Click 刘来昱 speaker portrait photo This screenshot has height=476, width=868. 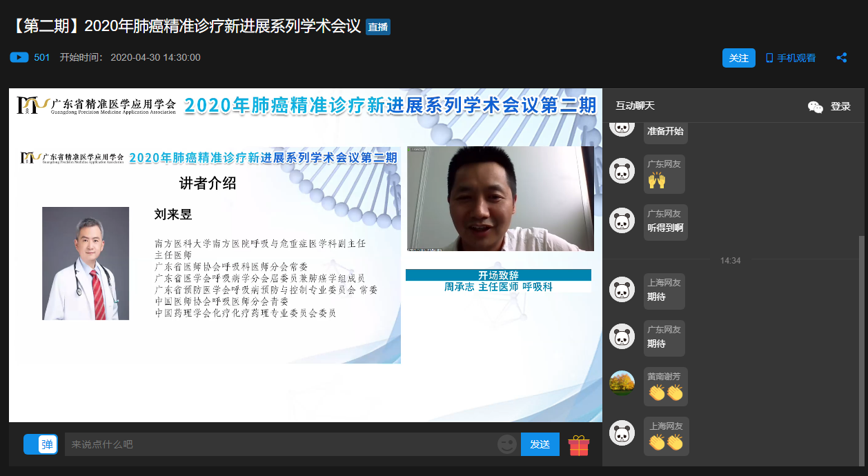coord(86,264)
